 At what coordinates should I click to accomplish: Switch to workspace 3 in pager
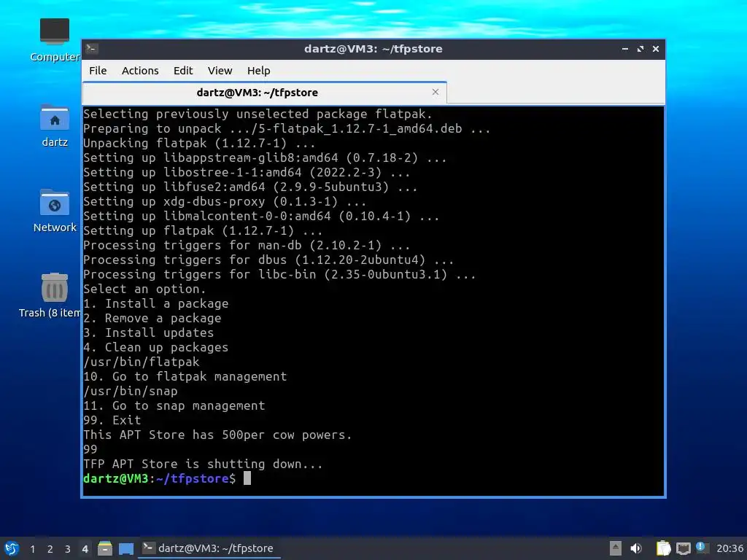[68, 549]
